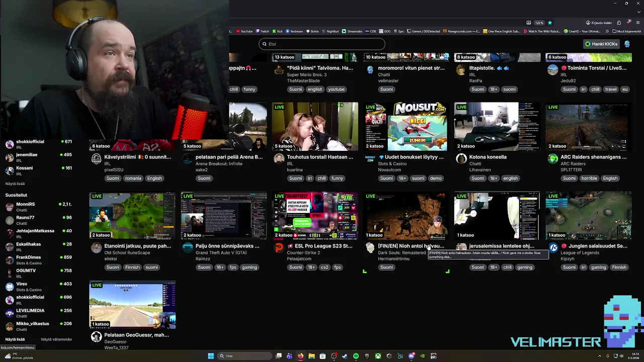Viewport: 644px width, 362px height.
Task: Open Xbox app from the taskbar
Action: (378, 356)
